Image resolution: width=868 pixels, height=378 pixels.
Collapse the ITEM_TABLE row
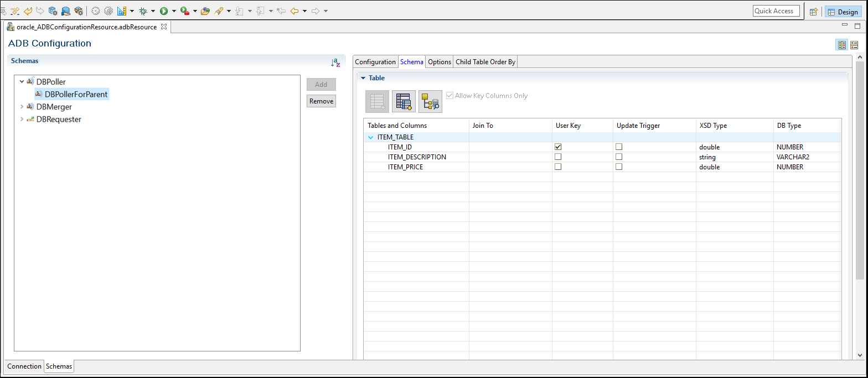[371, 137]
